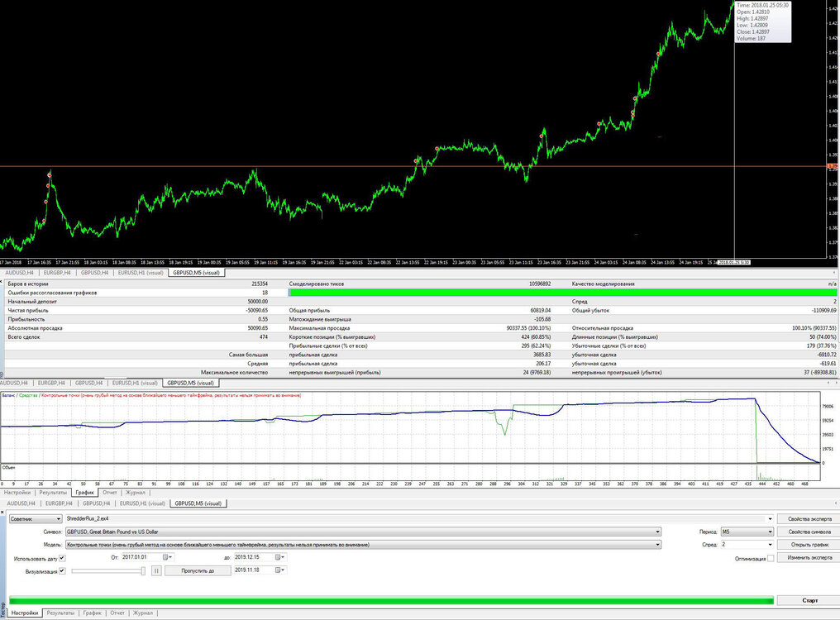The image size is (840, 620).
Task: Click the green modeling quality bar
Action: (563, 293)
